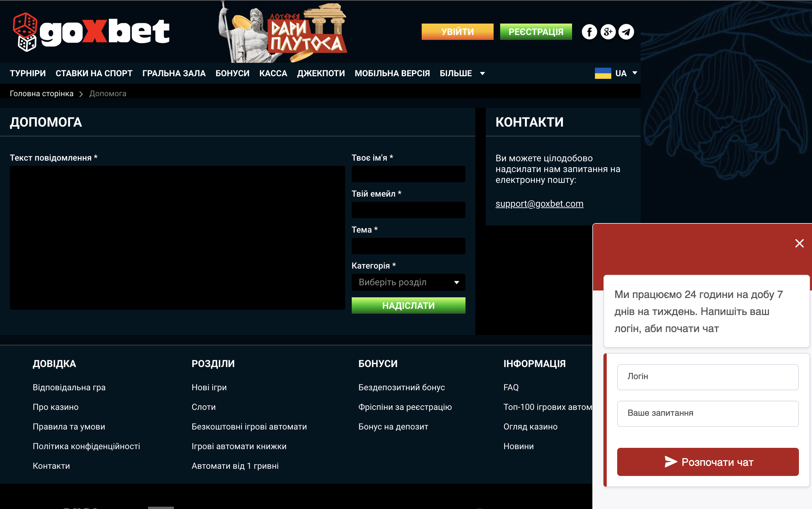This screenshot has width=812, height=509.
Task: Open КАССА menu item
Action: 273,73
